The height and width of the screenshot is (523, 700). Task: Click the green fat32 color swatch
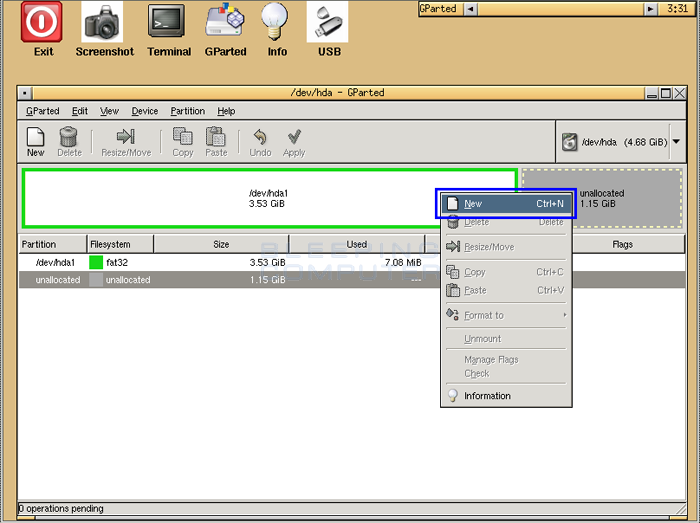pos(96,262)
